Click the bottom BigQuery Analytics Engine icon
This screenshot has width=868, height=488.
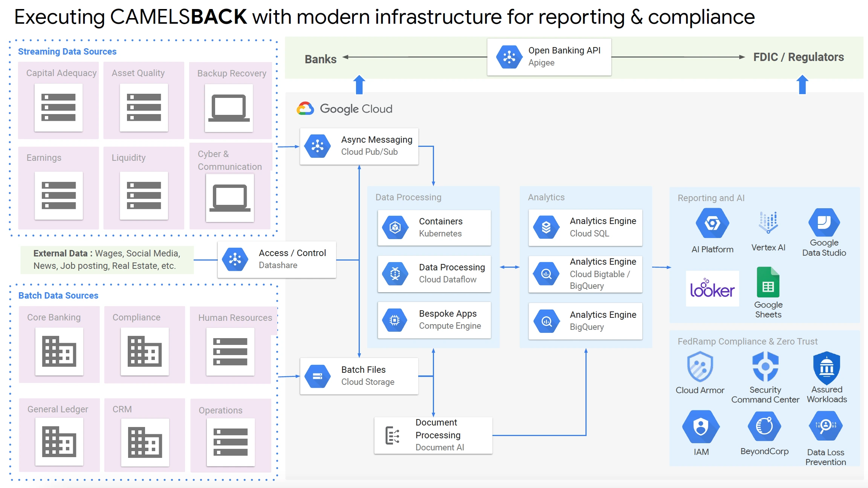(546, 321)
